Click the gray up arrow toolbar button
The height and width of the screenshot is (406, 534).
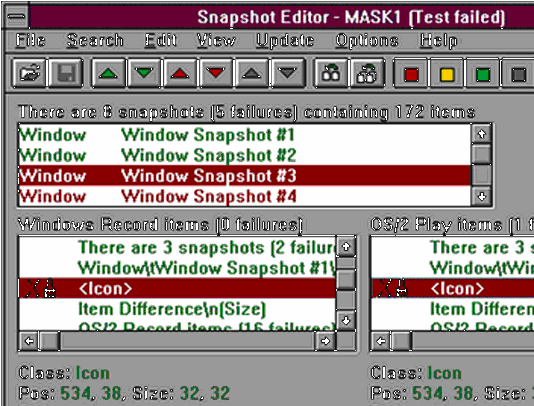click(x=252, y=74)
